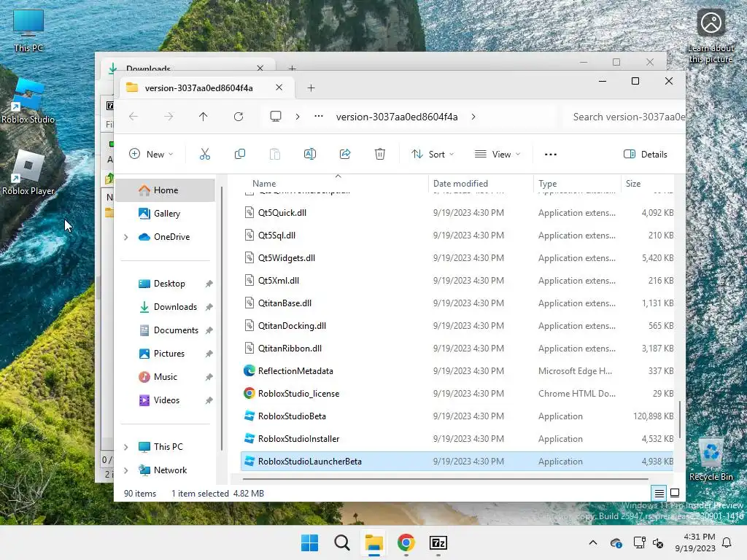This screenshot has width=747, height=560.
Task: Open Desktop quick access folder
Action: coord(166,284)
